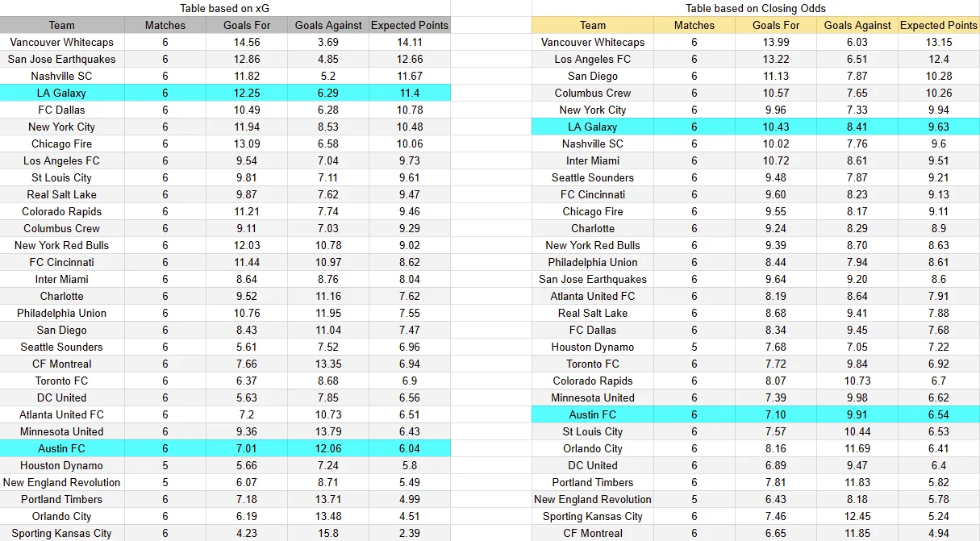Click Vancouver Whitecaps in the xG table
Viewport: 980px width, 541px height.
[x=61, y=42]
